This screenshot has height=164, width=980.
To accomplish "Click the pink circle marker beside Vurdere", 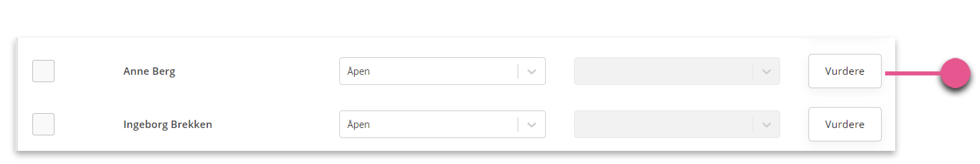I will click(955, 73).
